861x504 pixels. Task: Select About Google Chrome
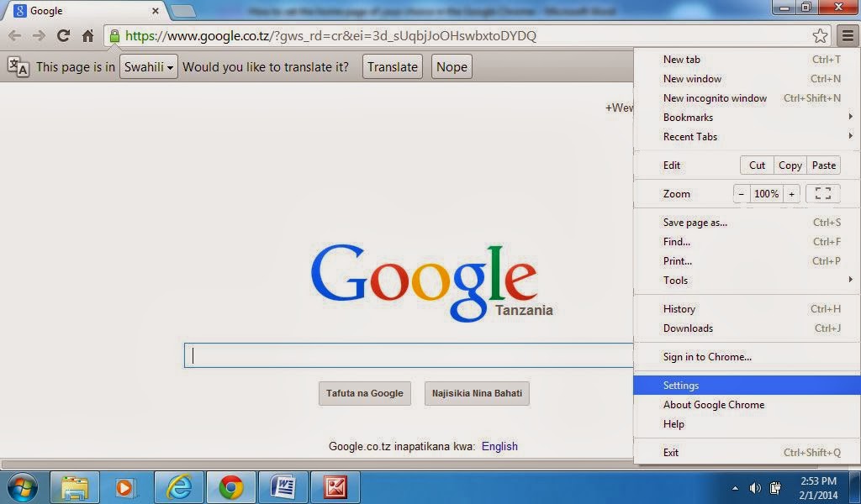[747, 405]
